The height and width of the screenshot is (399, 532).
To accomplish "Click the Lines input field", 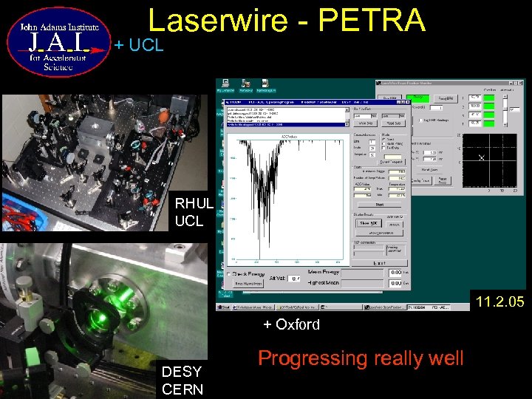I will coord(372,142).
